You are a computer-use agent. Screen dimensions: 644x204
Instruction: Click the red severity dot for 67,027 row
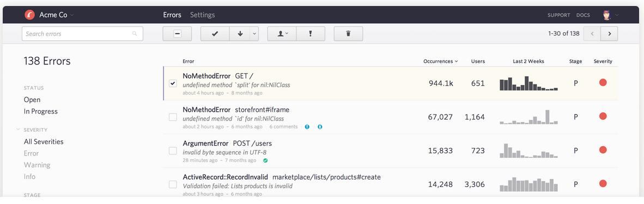[603, 116]
